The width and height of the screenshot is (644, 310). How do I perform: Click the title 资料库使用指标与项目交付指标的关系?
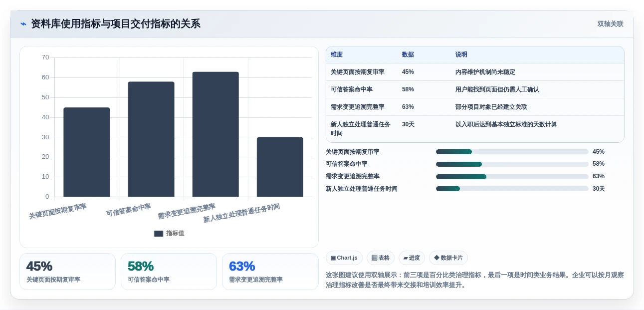pyautogui.click(x=116, y=24)
